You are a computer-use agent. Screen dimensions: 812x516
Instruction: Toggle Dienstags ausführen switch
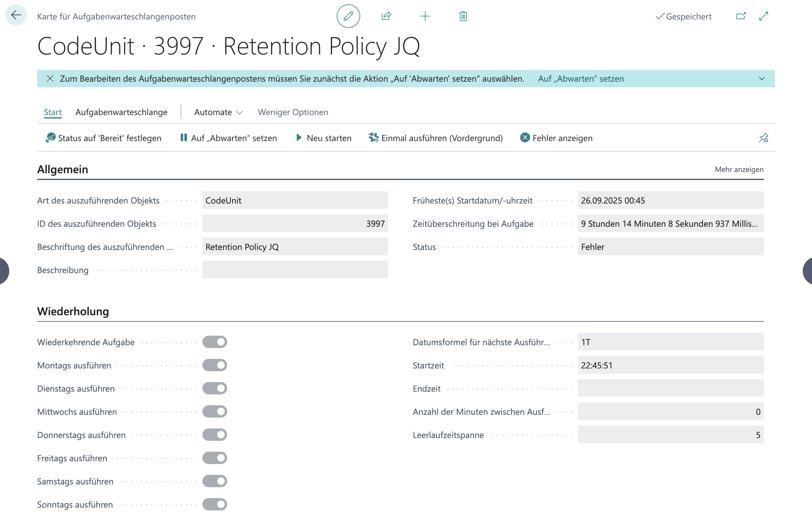coord(215,389)
